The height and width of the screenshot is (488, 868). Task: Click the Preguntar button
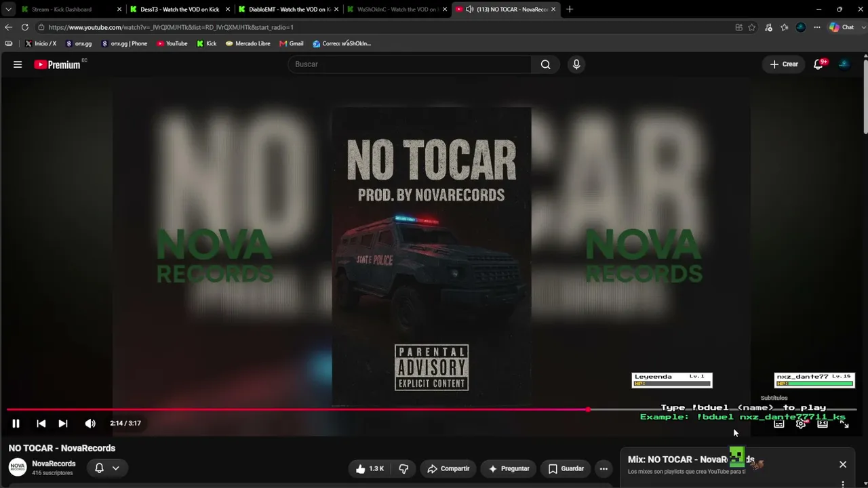(509, 468)
